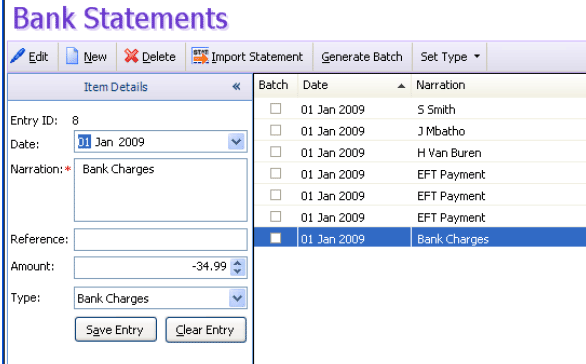Click the New blank page icon
The height and width of the screenshot is (364, 586).
pyautogui.click(x=72, y=56)
